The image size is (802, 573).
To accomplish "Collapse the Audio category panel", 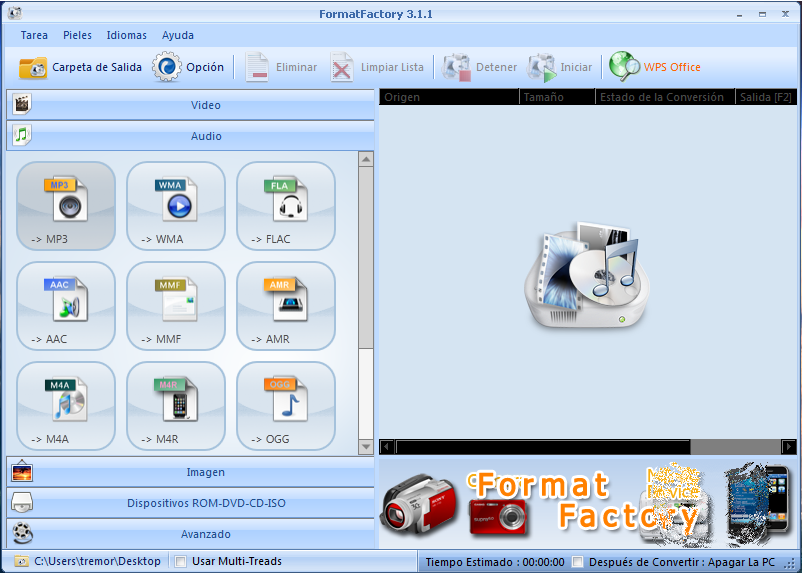I will pos(190,136).
